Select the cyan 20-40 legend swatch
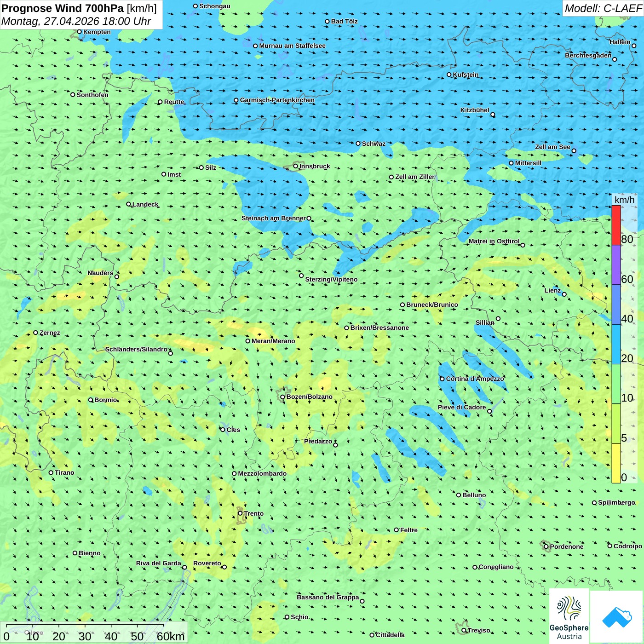The width and height of the screenshot is (644, 644). click(616, 345)
